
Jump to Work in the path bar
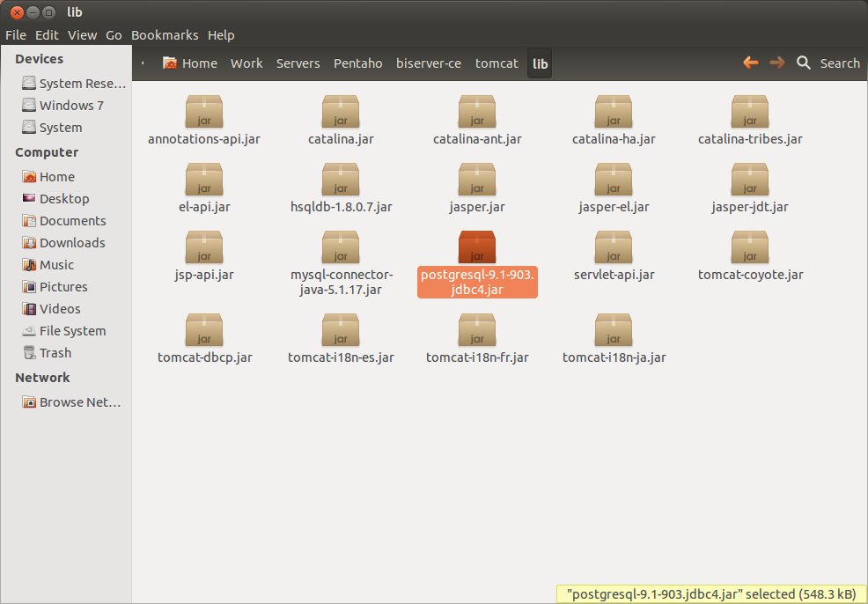point(246,63)
